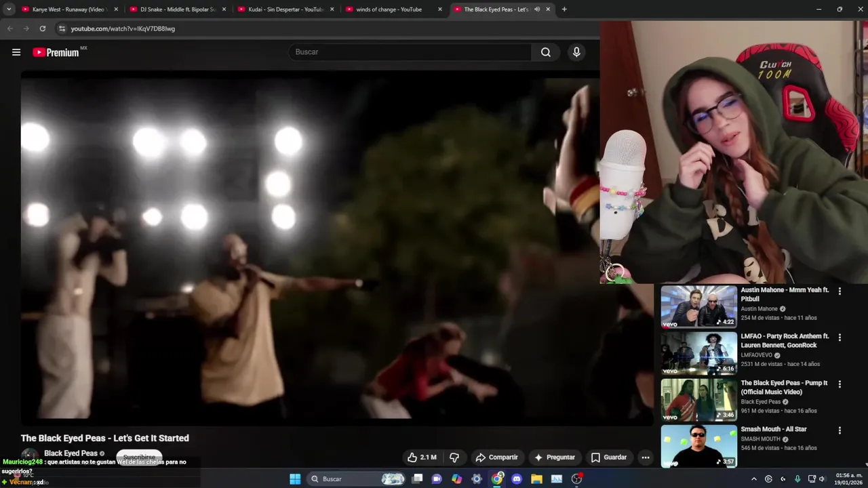Open Task View on the taskbar

(x=418, y=479)
